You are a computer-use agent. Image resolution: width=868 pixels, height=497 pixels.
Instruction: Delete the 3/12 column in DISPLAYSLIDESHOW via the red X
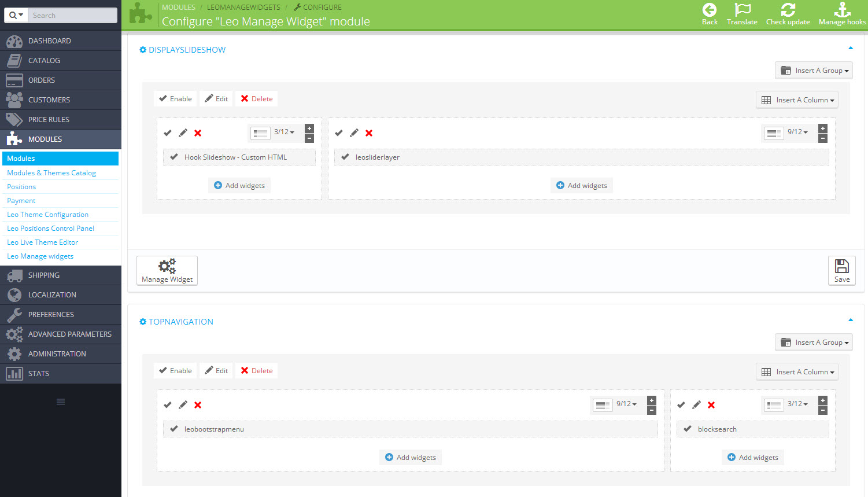coord(198,133)
